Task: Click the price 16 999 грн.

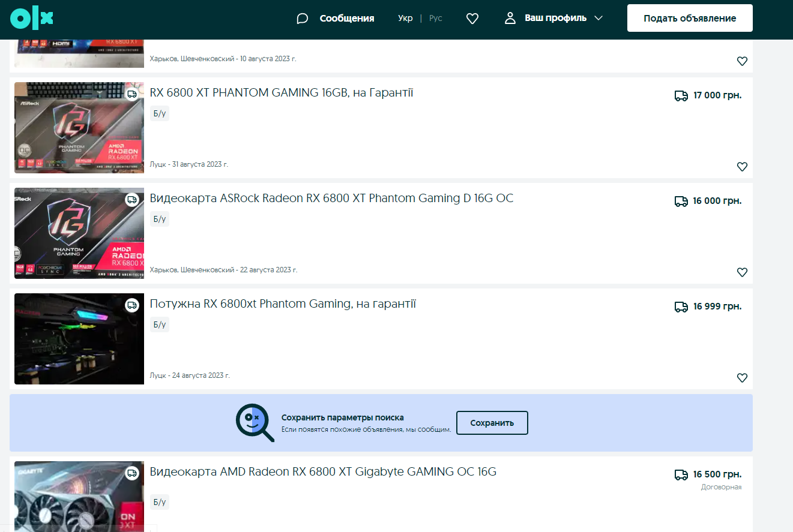Action: (x=717, y=306)
